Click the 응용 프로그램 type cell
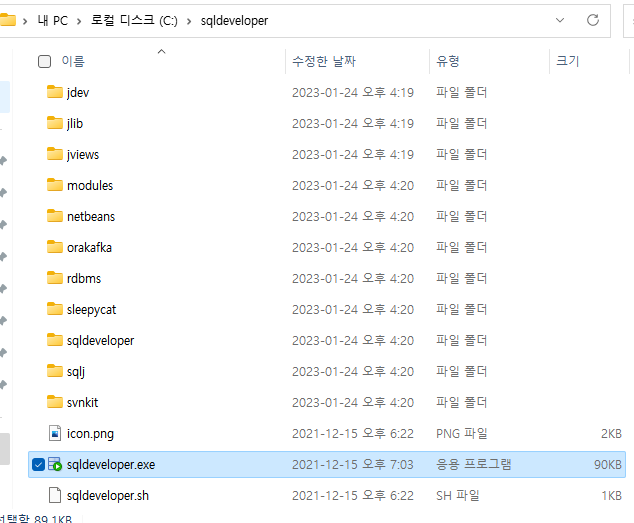Viewport: 634px width, 523px height. (x=473, y=464)
